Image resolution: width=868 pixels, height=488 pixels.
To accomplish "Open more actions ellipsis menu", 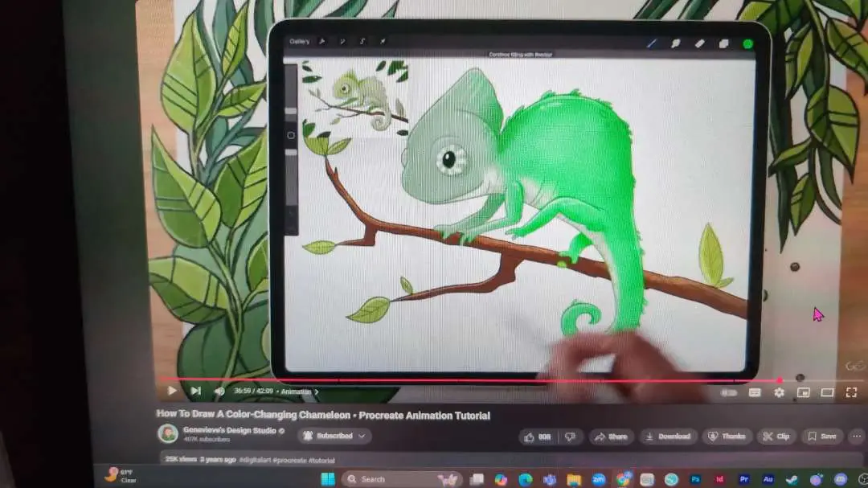I will (857, 437).
